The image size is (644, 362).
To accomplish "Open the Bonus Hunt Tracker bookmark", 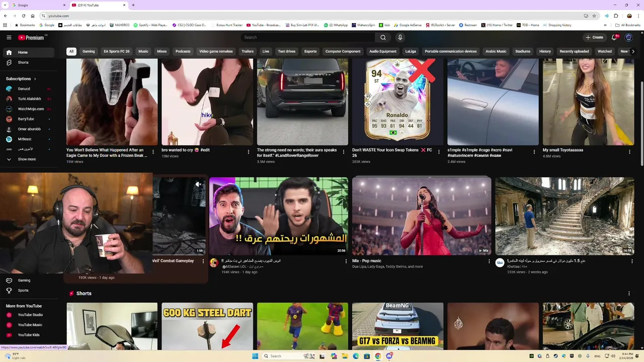I will (226, 25).
